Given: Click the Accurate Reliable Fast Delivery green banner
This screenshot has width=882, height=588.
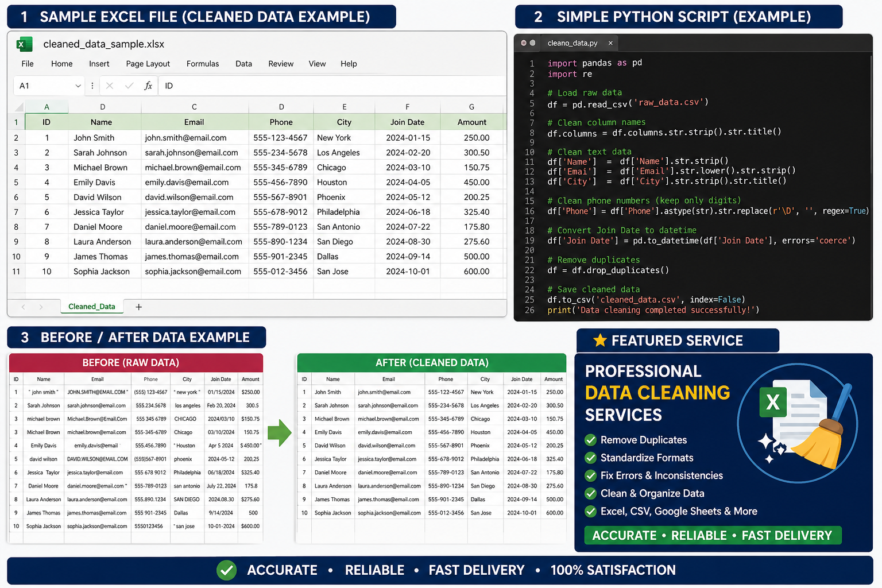Looking at the screenshot, I should click(712, 535).
